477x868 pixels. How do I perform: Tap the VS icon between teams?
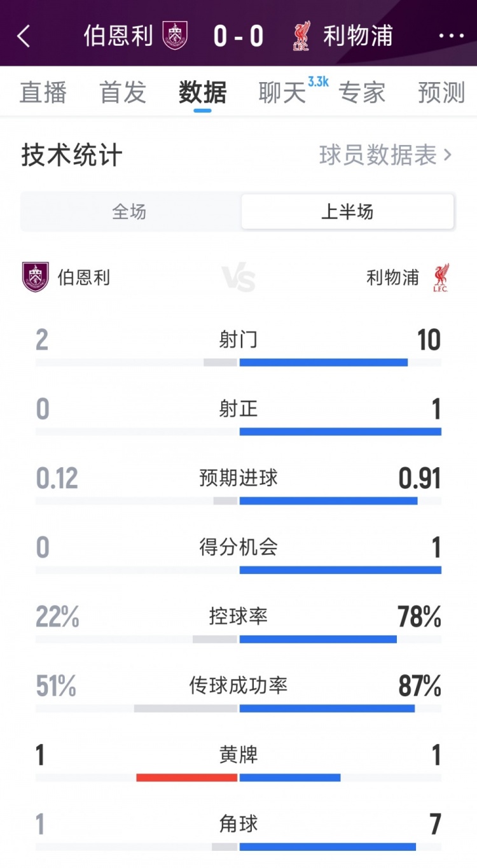(x=238, y=279)
